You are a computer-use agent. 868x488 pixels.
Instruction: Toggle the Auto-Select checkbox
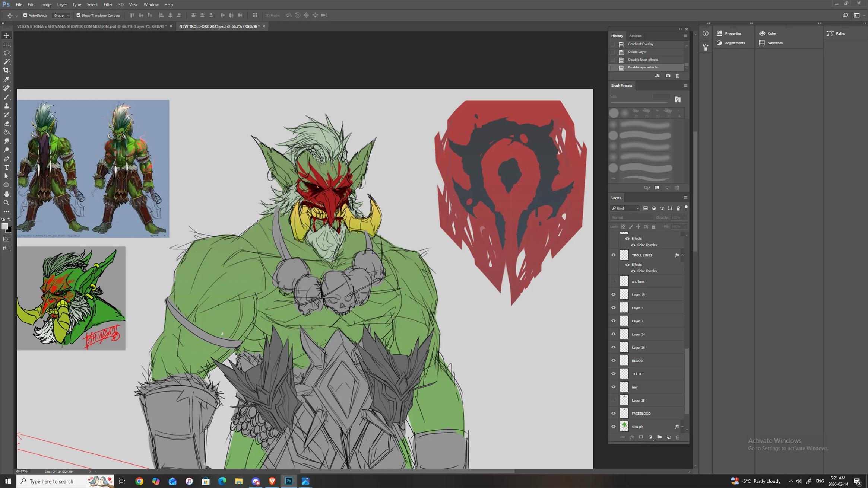25,15
